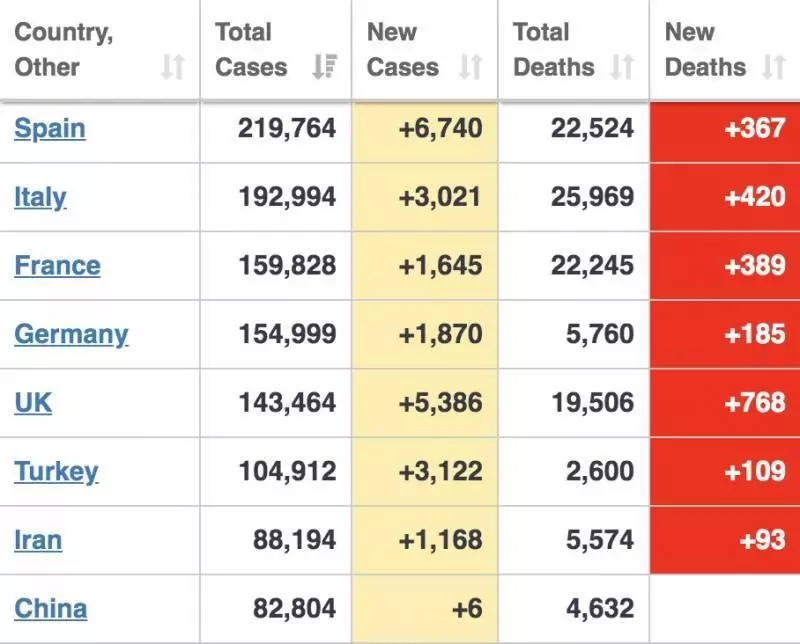Sort by Total Cases descending icon
The height and width of the screenshot is (644, 800).
pyautogui.click(x=324, y=67)
